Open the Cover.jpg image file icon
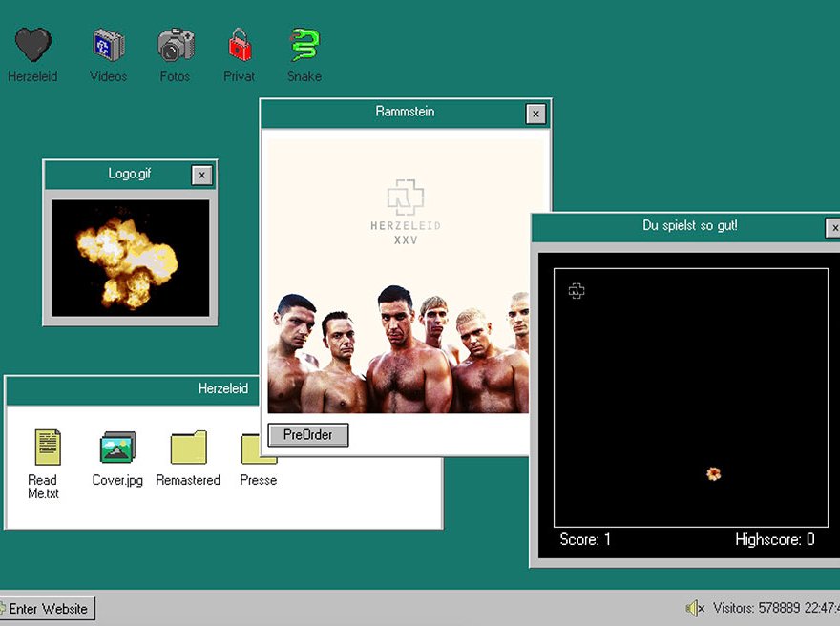Screen dimensions: 840x626 coord(117,448)
